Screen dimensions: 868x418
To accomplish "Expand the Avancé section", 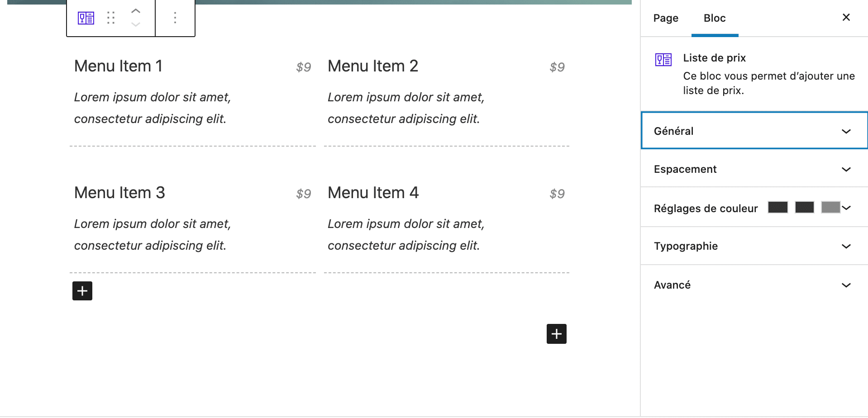I will [754, 285].
